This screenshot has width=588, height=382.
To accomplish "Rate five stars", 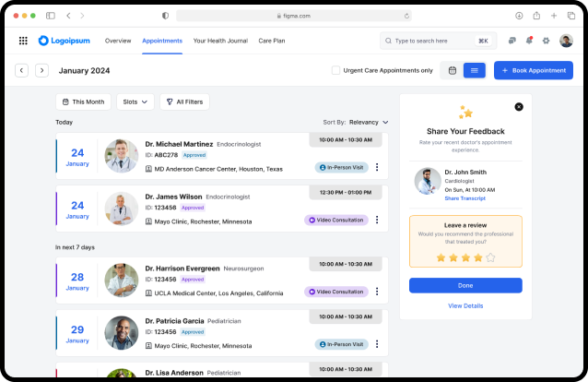I will coord(490,257).
